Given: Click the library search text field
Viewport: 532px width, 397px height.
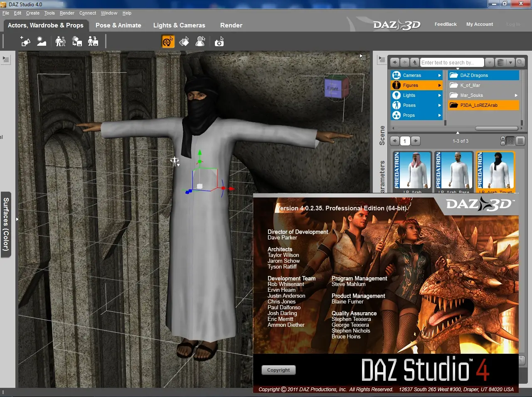Looking at the screenshot, I should tap(452, 62).
